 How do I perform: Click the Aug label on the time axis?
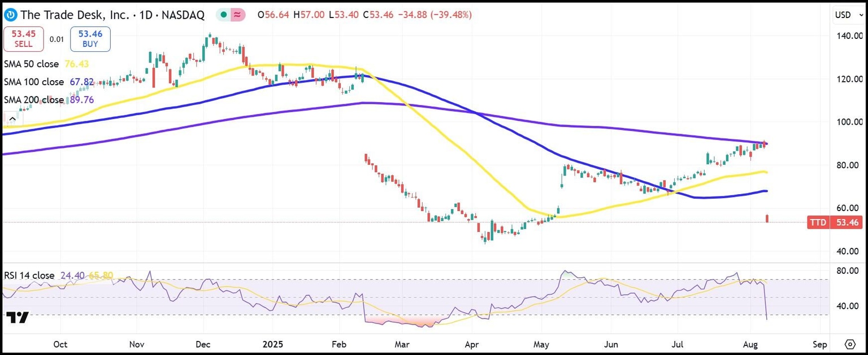pyautogui.click(x=752, y=344)
